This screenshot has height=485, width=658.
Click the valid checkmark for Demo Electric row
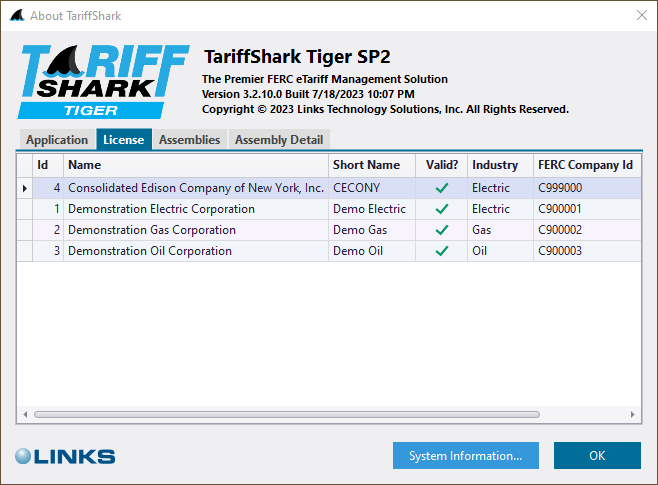click(x=441, y=209)
